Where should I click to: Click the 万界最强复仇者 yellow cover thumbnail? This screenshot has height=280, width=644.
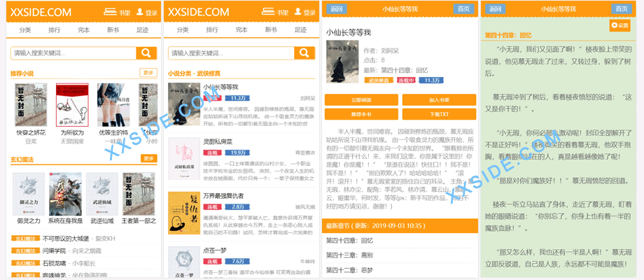click(x=183, y=213)
